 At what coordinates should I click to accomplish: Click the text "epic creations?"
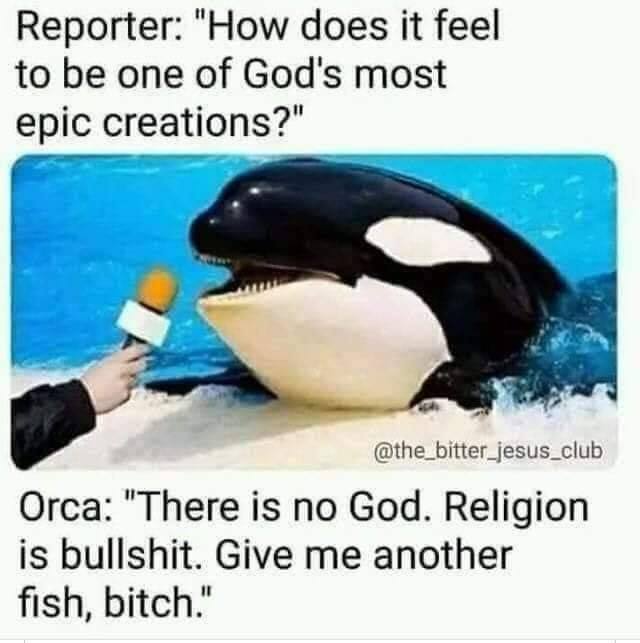point(159,122)
